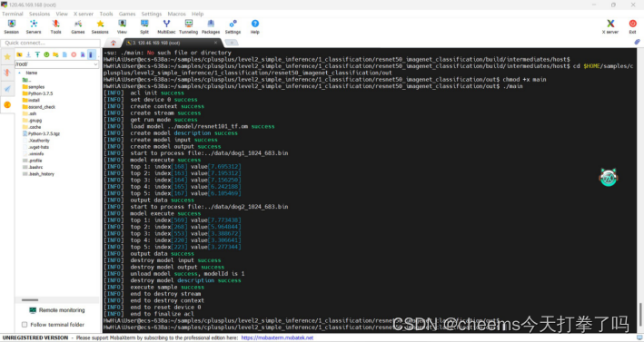Refresh the SFTP folder with green icon
Screen dimensions: 644x342
coord(46,54)
